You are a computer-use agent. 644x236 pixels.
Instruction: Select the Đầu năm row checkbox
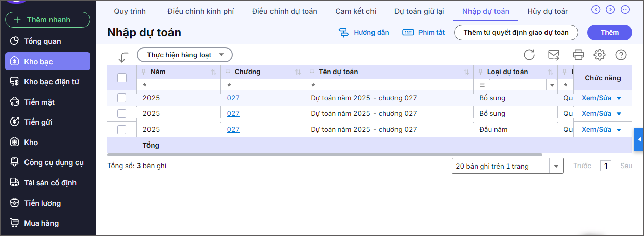click(122, 130)
